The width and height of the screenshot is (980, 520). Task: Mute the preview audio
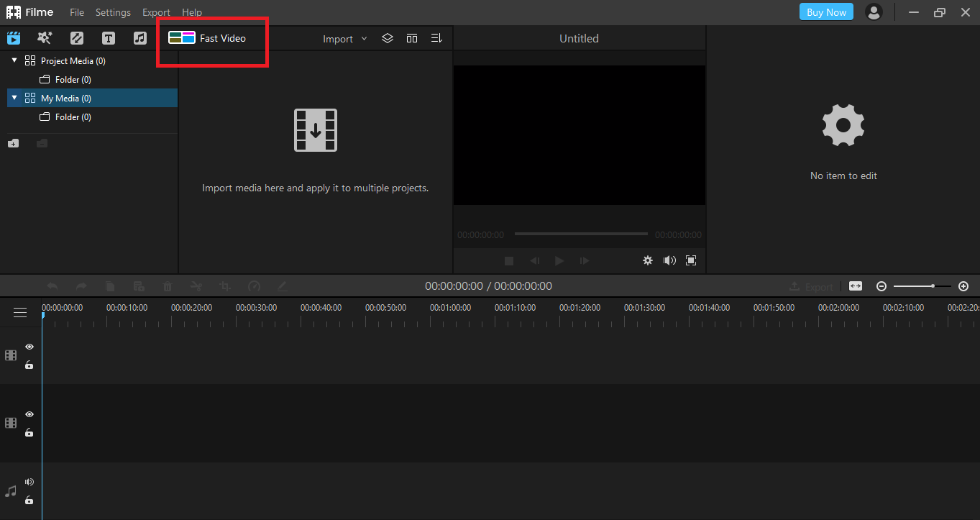[669, 260]
